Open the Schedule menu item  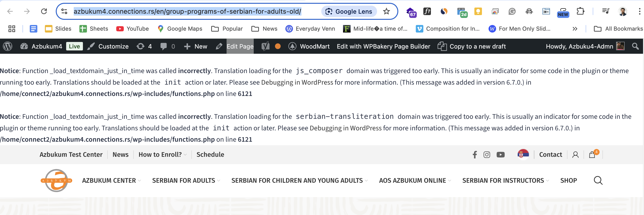tap(210, 155)
